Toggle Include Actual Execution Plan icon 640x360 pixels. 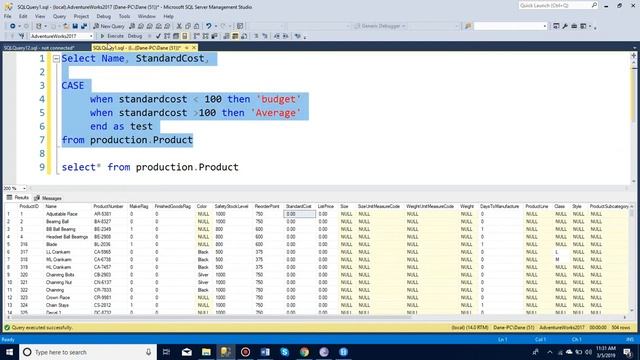[196, 36]
